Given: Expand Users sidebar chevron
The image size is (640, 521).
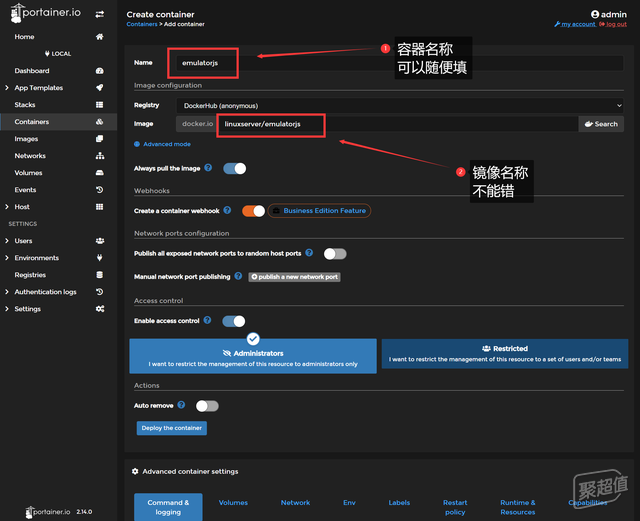Looking at the screenshot, I should click(7, 241).
